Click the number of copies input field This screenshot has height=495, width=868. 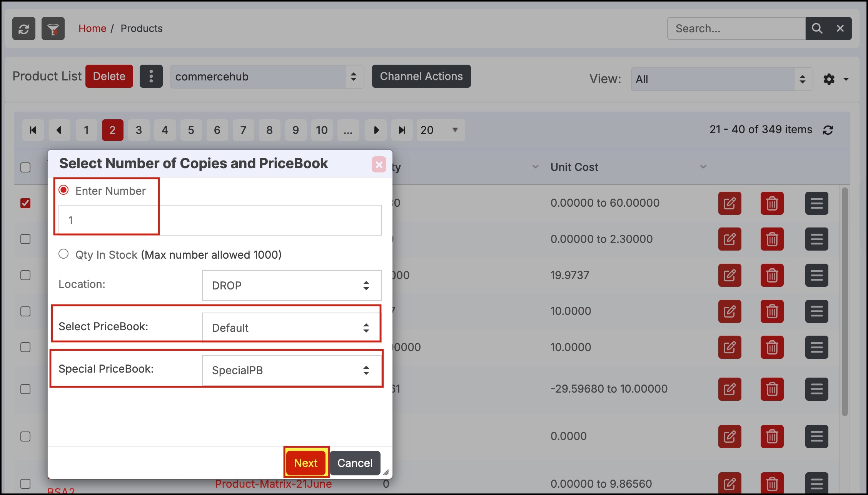[x=219, y=220]
